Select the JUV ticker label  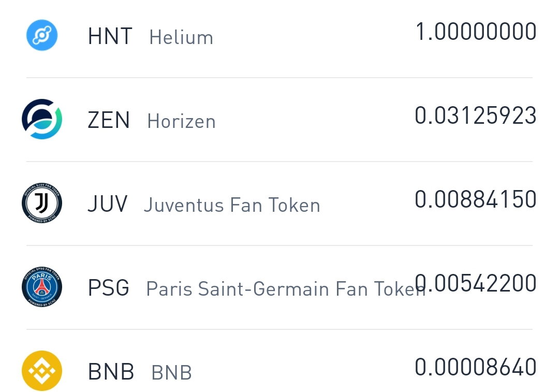point(107,204)
